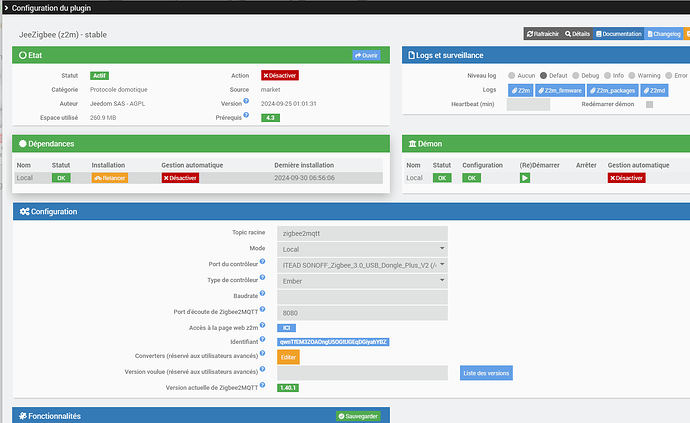The image size is (690, 423).
Task: Click help icon next to Converters
Action: (262, 353)
